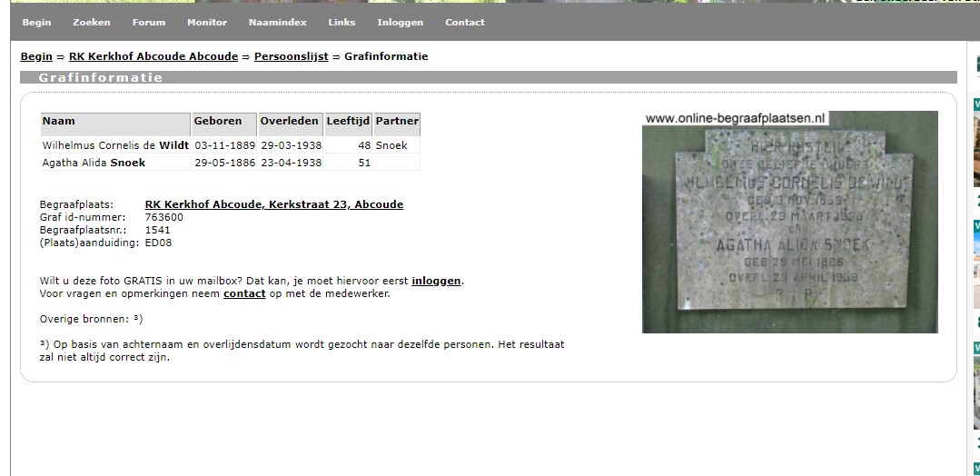Select Monitor in the top navigation
The image size is (980, 476).
(x=207, y=23)
